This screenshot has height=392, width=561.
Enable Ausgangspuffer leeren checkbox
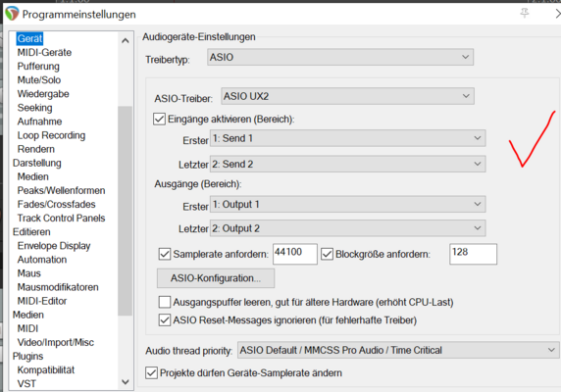click(165, 302)
